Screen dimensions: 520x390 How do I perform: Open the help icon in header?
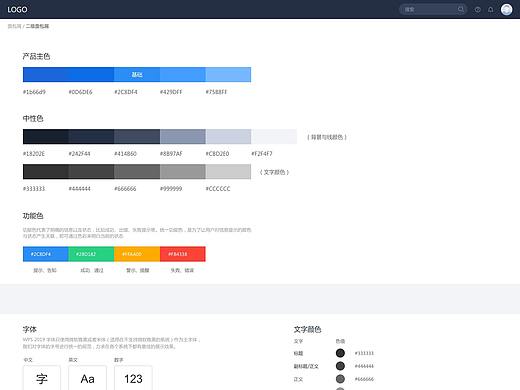pyautogui.click(x=478, y=10)
